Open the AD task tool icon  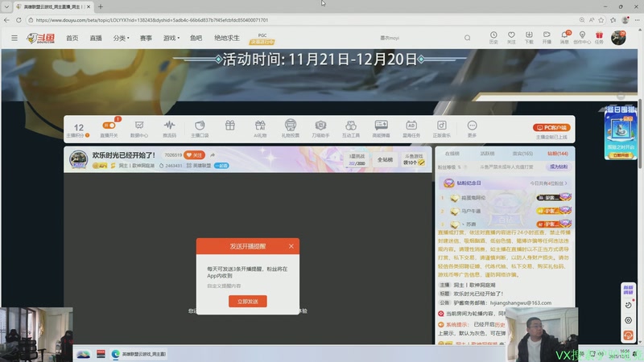[411, 129]
